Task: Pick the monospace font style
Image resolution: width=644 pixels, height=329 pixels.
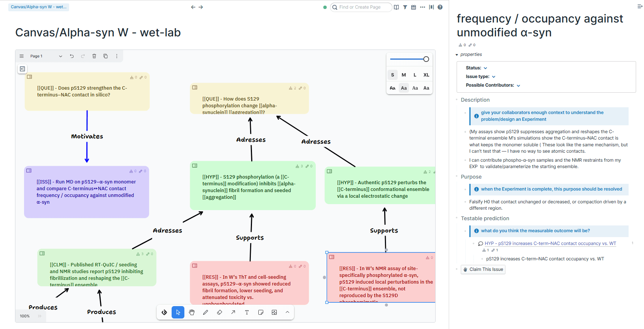Action: click(426, 88)
